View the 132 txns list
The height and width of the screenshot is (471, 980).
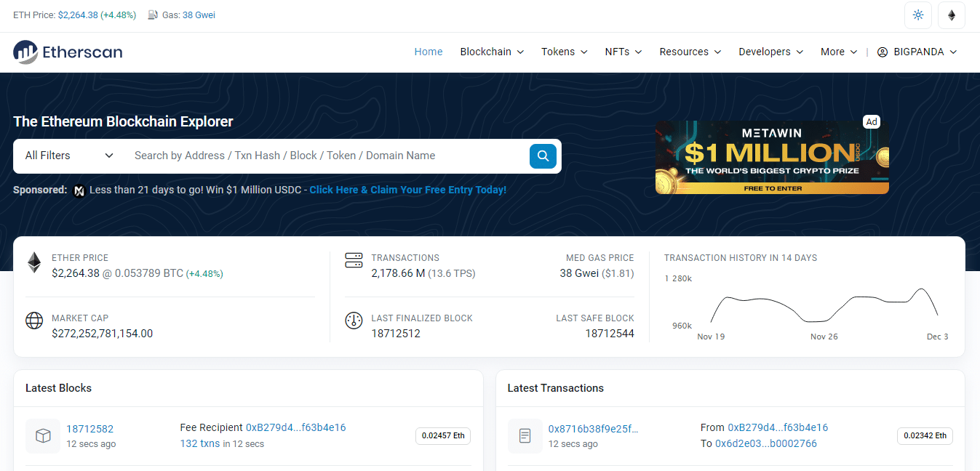pos(200,443)
